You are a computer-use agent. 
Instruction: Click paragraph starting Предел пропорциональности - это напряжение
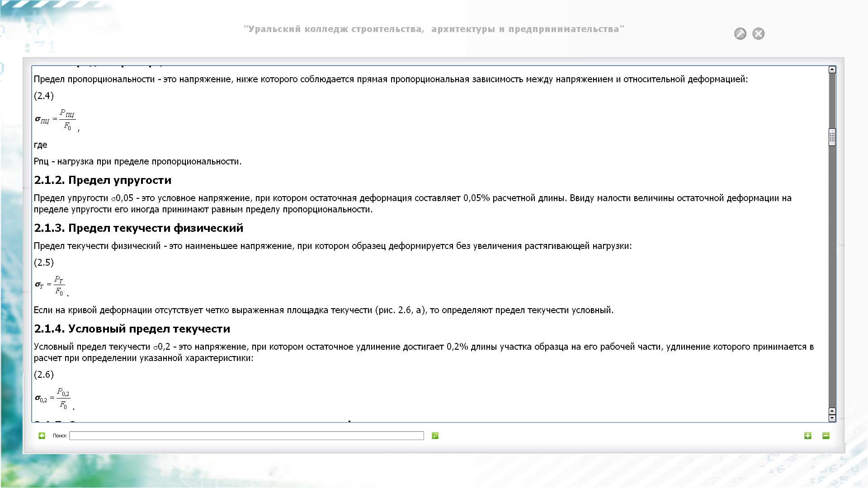click(391, 80)
